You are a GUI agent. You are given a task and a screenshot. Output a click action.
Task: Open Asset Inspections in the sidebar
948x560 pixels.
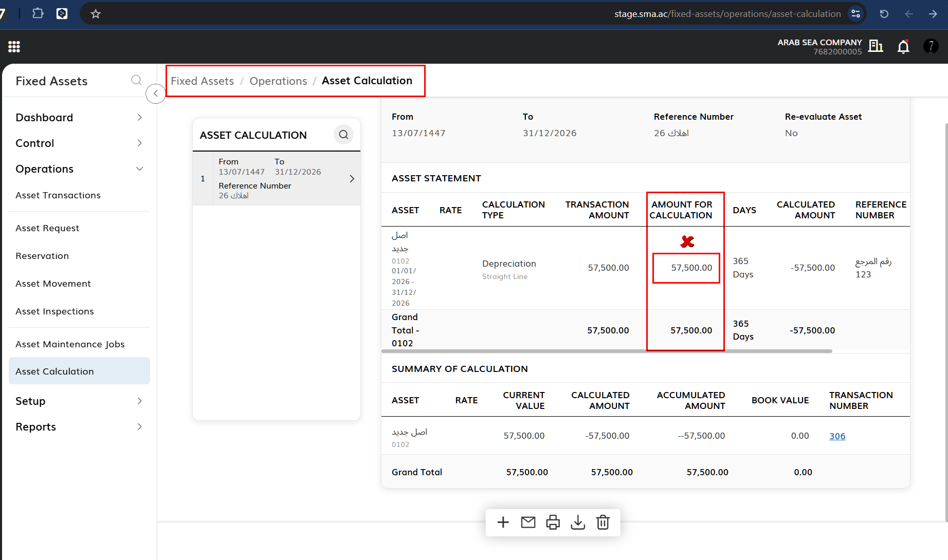[54, 311]
